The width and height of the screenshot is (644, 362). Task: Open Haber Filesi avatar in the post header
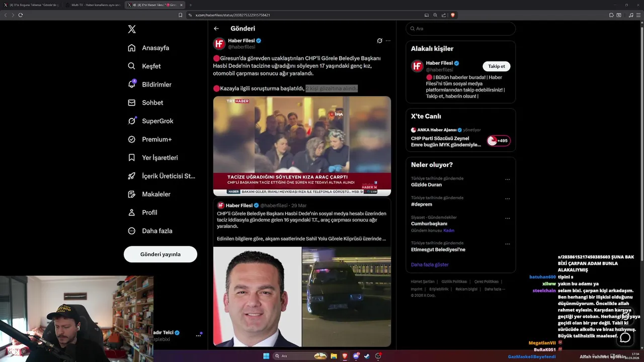tap(219, 43)
